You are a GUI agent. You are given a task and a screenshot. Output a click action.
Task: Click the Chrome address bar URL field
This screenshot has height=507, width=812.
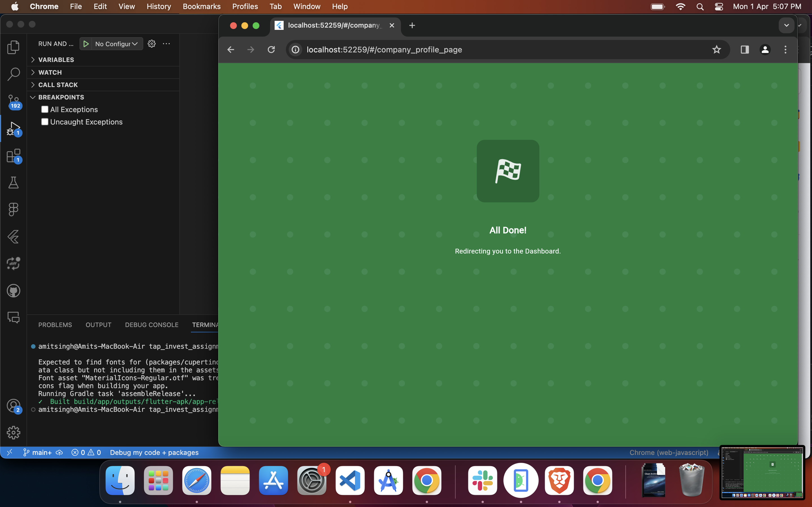tap(384, 50)
